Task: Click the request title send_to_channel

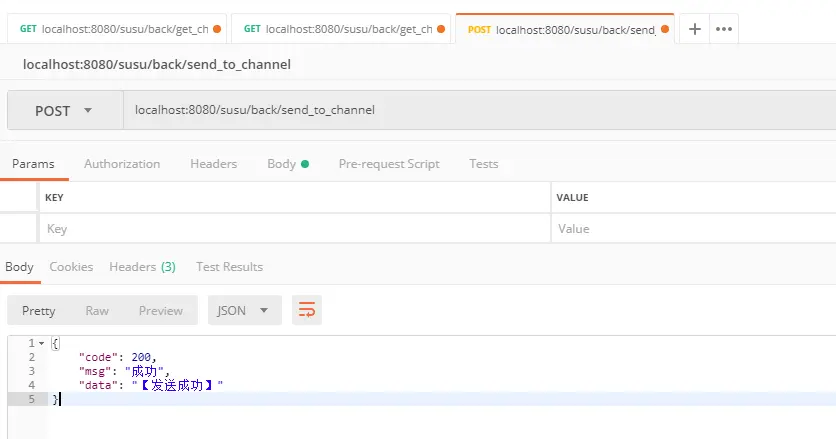Action: pyautogui.click(x=157, y=65)
